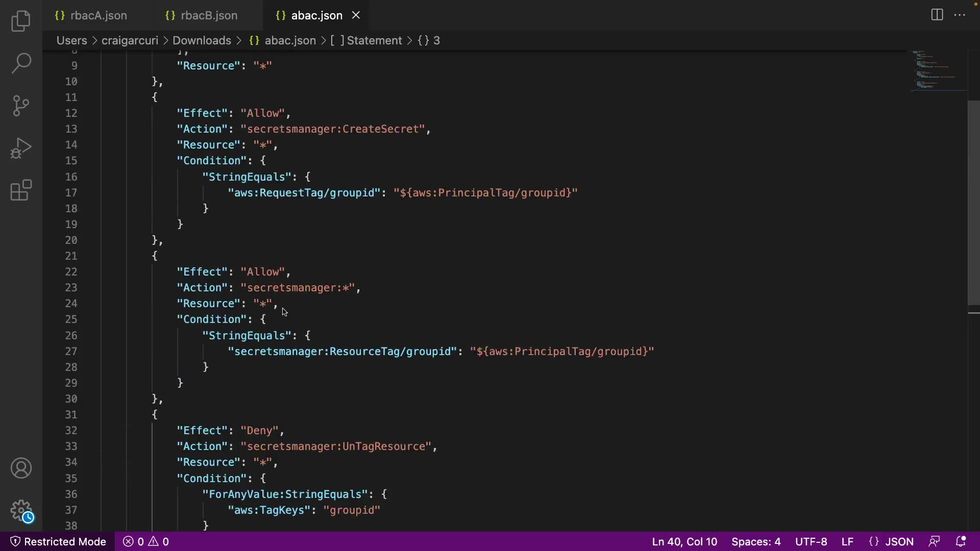
Task: Click Restricted Mode in status bar
Action: click(x=58, y=541)
